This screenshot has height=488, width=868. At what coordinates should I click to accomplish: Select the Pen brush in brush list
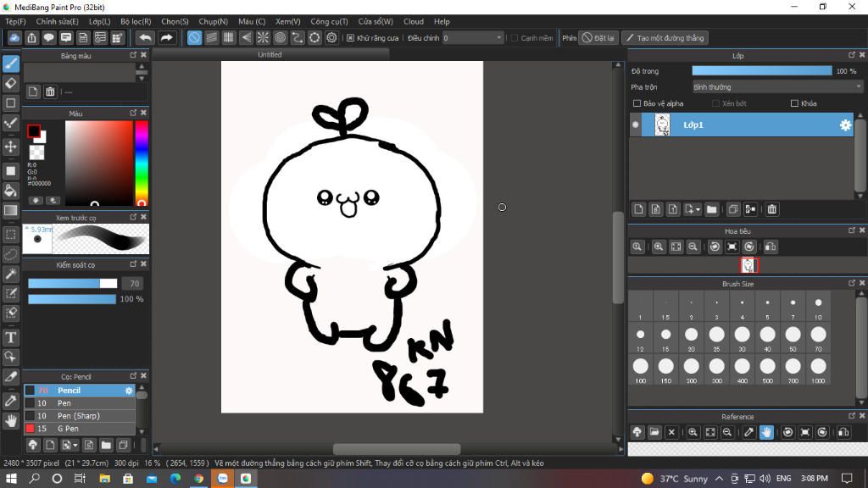tap(80, 402)
